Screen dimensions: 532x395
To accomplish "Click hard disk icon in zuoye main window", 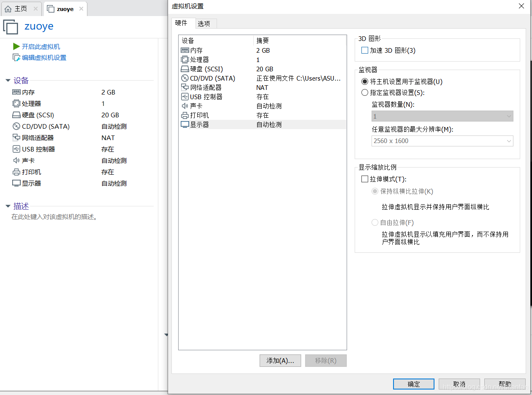I will pos(16,115).
